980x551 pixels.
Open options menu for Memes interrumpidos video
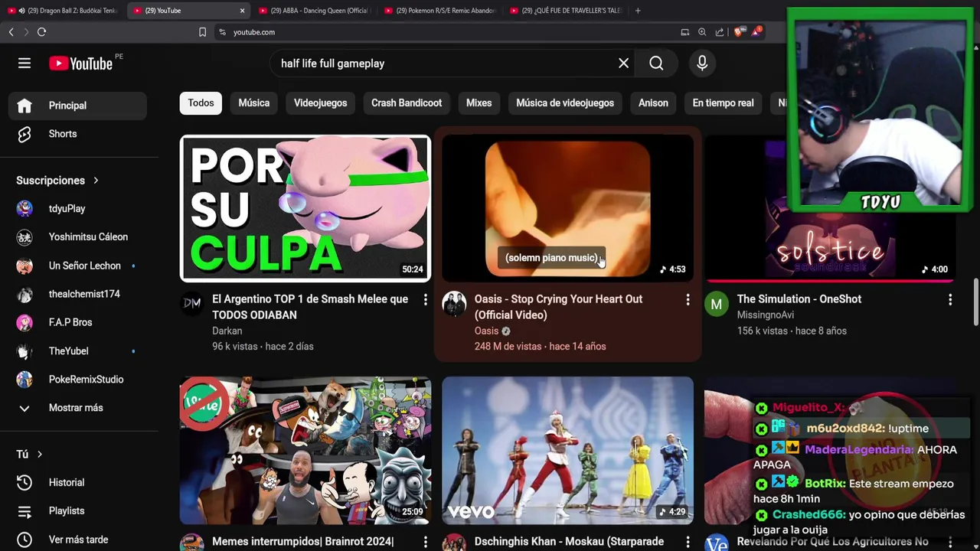coord(425,543)
